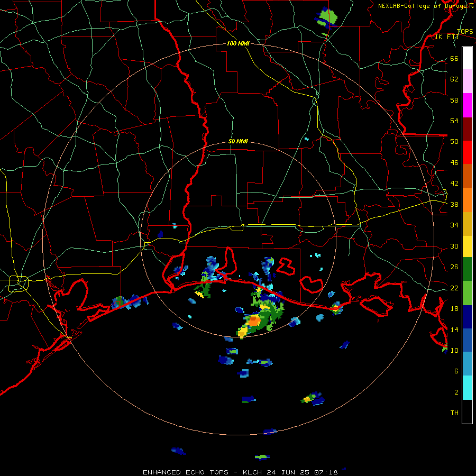Click the dark green legend swatch

click(467, 269)
